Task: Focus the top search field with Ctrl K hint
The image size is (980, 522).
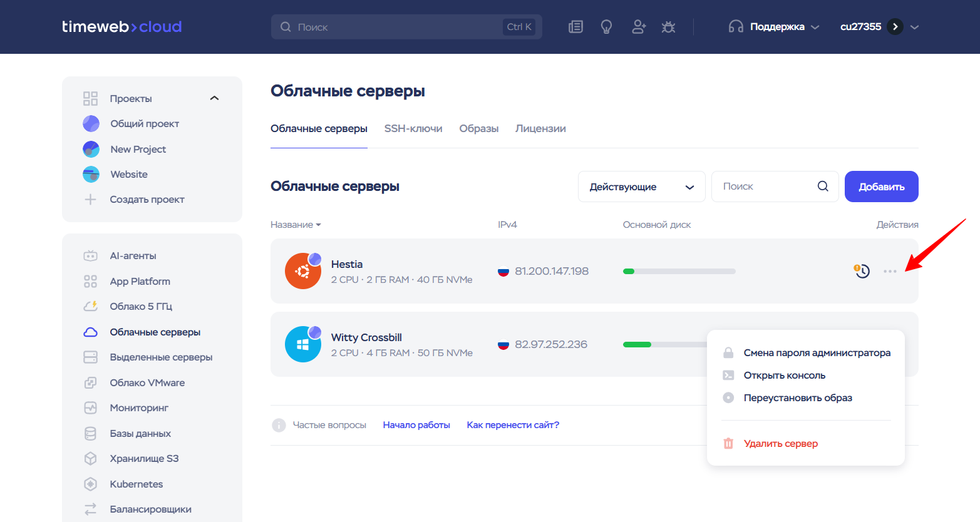Action: click(406, 27)
